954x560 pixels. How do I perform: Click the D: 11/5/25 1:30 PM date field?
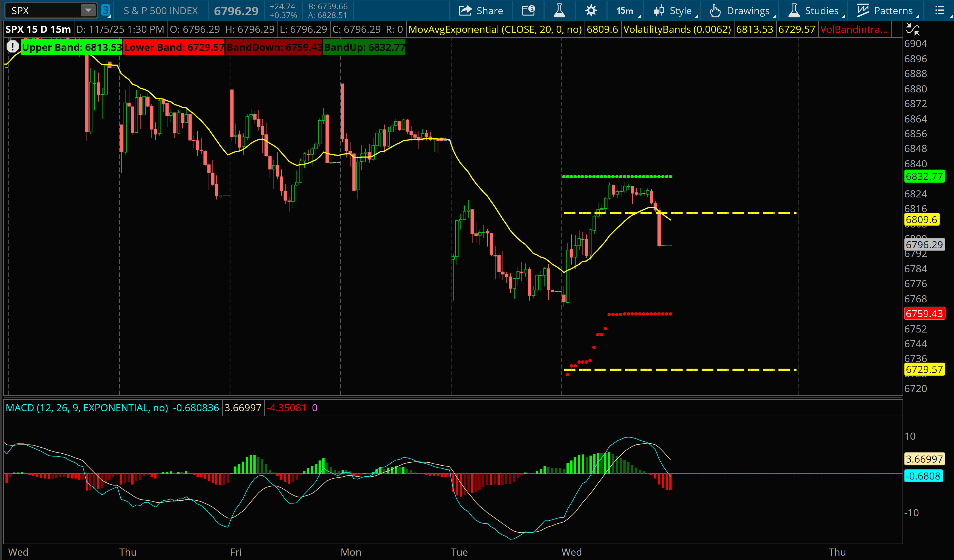[x=120, y=29]
